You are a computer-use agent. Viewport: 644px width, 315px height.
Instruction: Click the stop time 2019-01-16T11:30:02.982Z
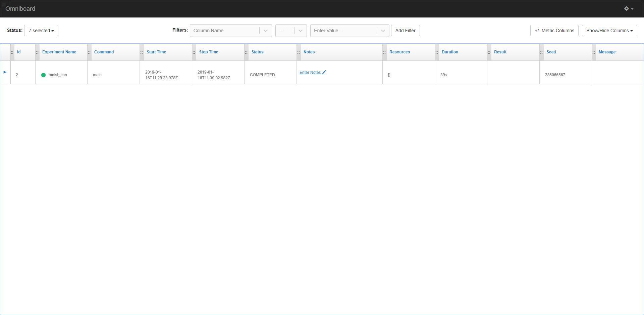coord(214,75)
